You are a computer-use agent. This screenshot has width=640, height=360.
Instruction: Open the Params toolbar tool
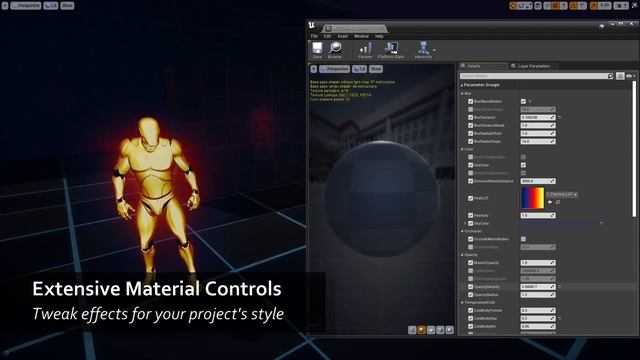tap(365, 50)
